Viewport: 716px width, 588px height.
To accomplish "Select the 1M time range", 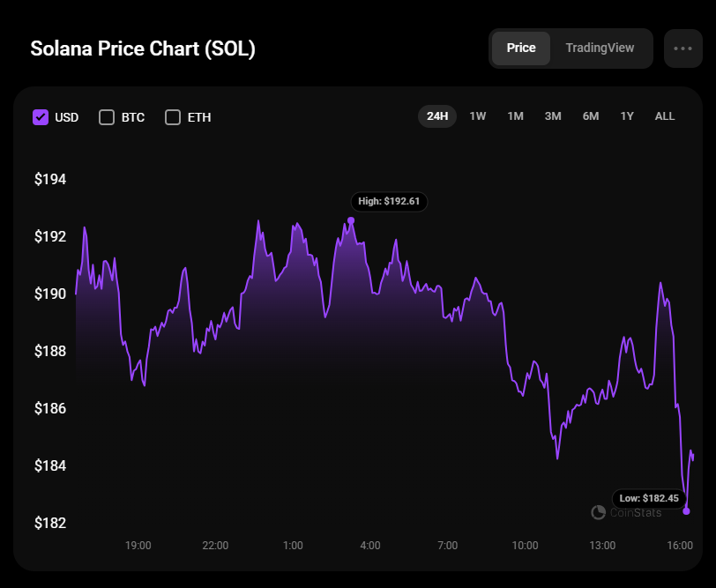I will 516,116.
